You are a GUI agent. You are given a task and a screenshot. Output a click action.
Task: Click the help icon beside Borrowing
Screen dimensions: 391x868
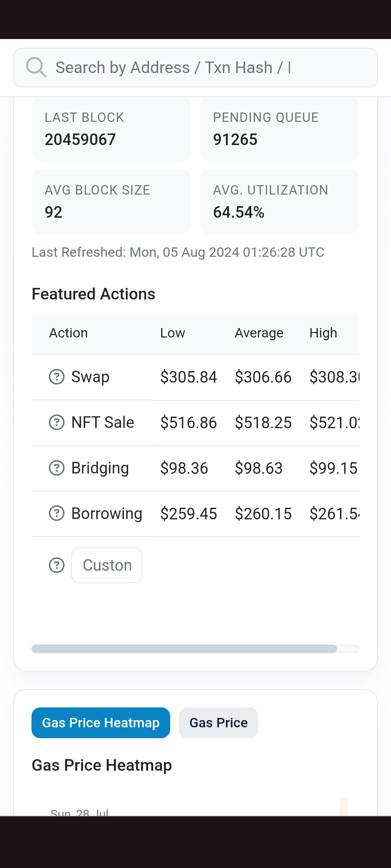(56, 514)
